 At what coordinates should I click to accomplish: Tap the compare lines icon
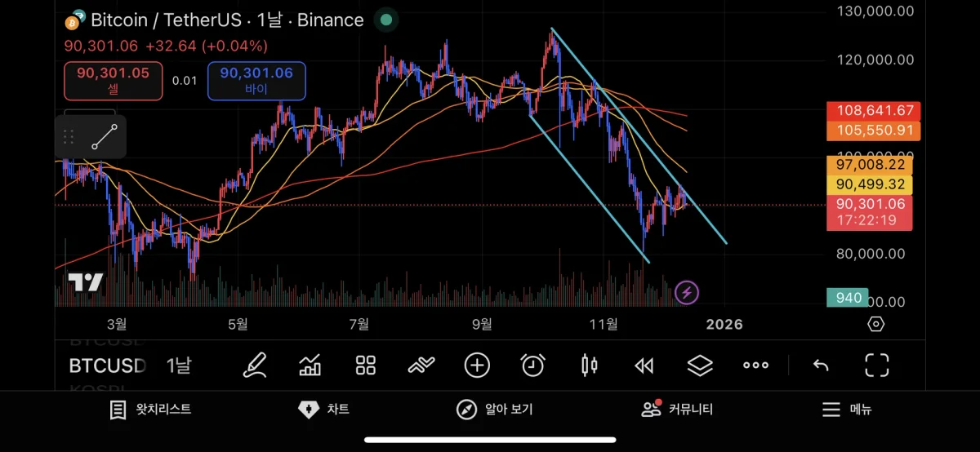point(421,365)
